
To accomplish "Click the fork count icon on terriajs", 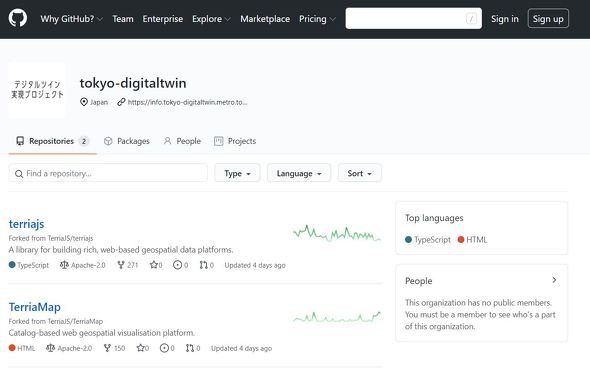I will (121, 265).
